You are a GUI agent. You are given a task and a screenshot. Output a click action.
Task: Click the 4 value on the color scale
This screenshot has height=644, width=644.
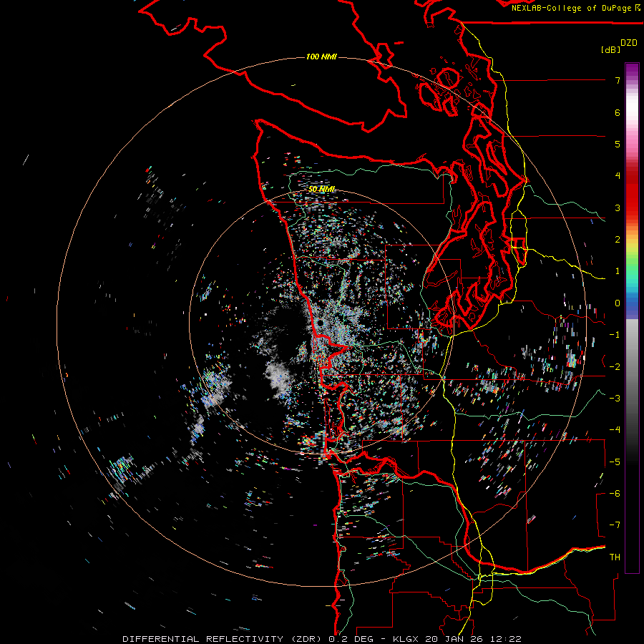618,176
